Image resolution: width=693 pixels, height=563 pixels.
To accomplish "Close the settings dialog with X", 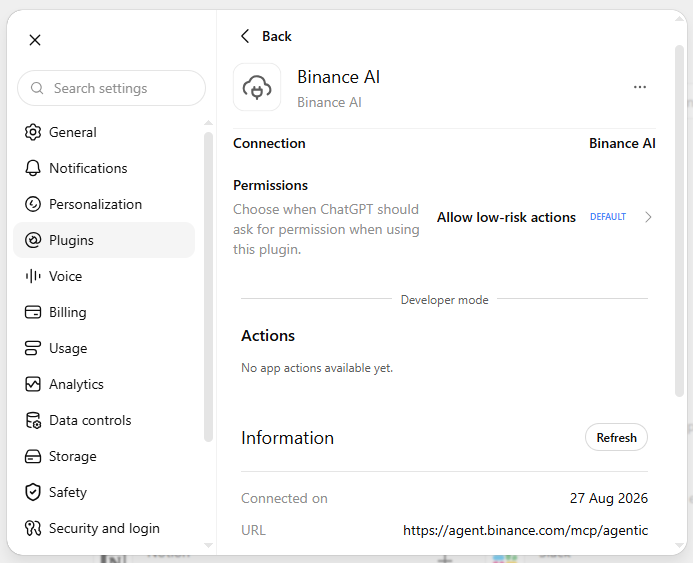I will (35, 40).
